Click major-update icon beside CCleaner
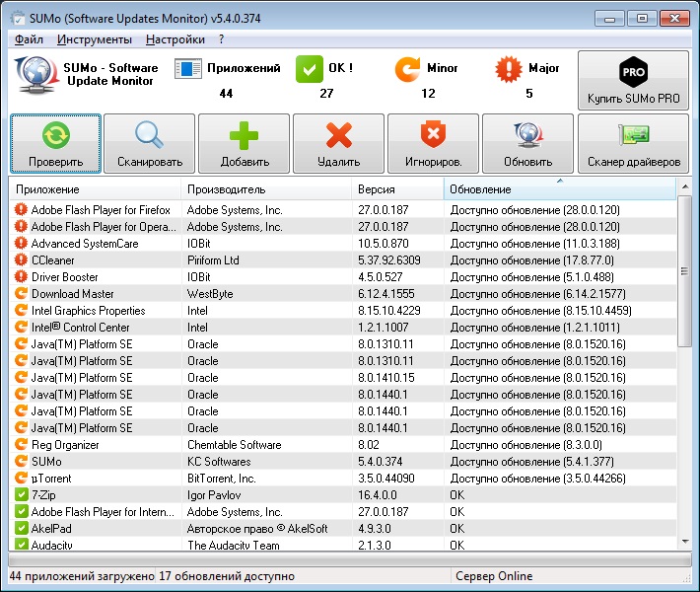 pos(21,260)
